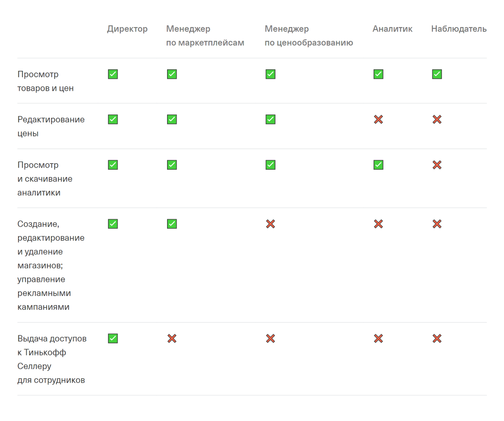The image size is (504, 421).
Task: Select the Аналитик column header
Action: coord(392,29)
